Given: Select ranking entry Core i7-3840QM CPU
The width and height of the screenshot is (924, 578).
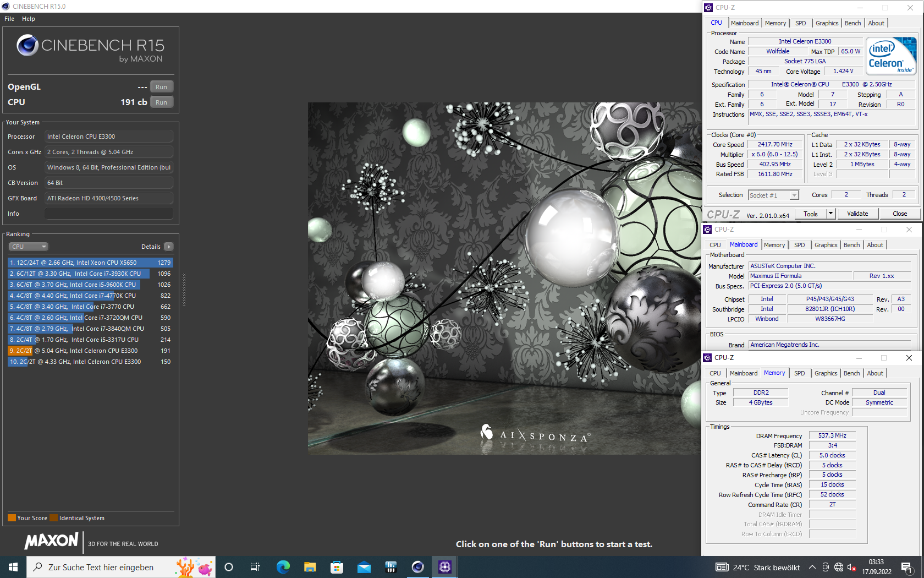Looking at the screenshot, I should pos(90,329).
